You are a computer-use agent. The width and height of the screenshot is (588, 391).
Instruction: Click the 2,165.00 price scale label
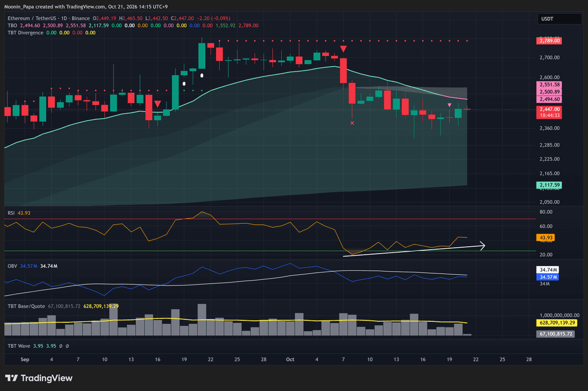551,173
